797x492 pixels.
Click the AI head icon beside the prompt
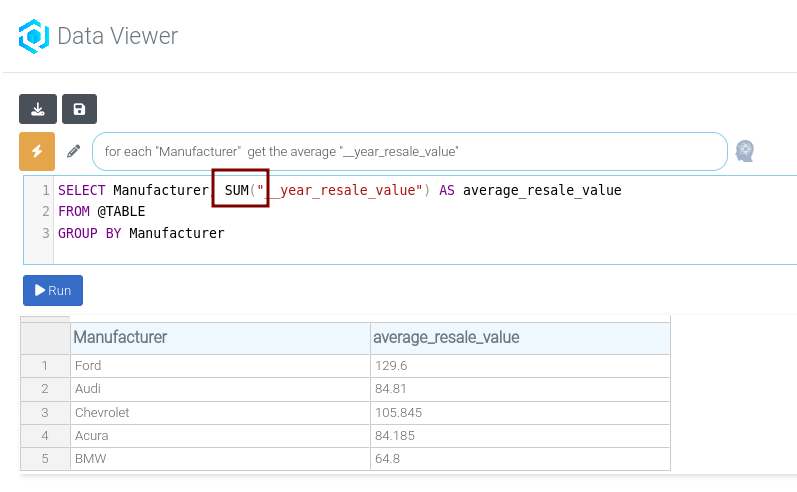[x=744, y=151]
